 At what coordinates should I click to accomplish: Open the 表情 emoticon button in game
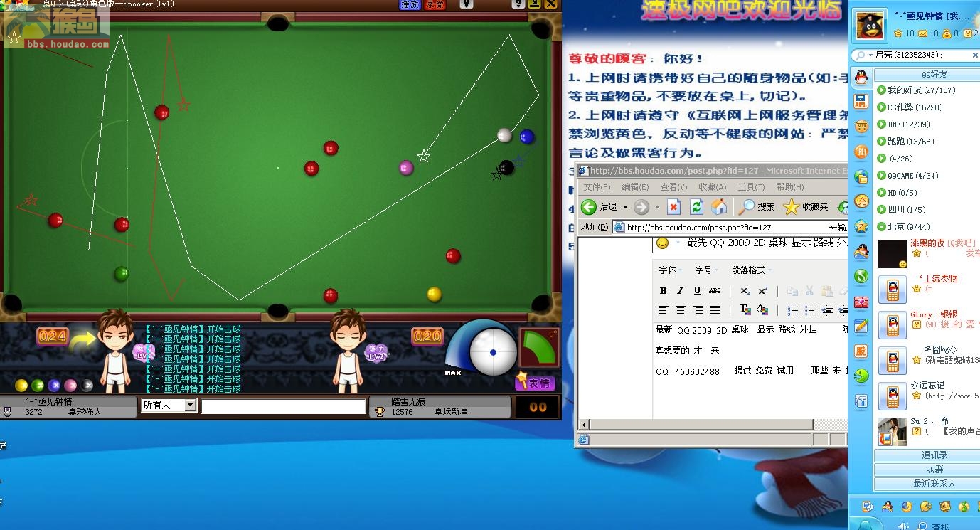[x=535, y=383]
